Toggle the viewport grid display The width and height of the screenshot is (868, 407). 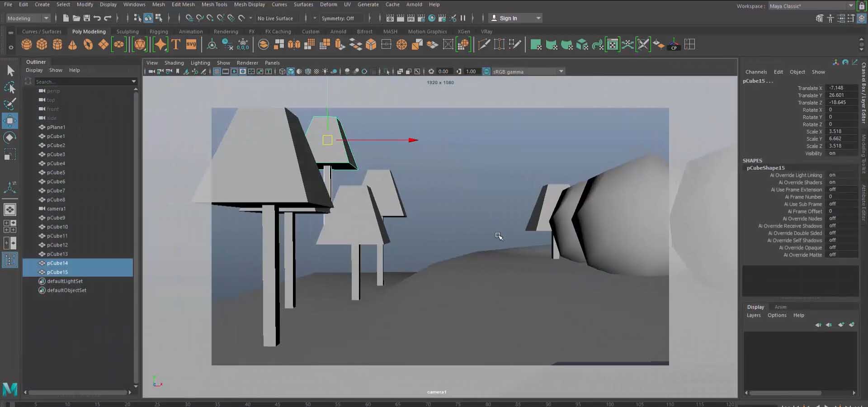217,71
